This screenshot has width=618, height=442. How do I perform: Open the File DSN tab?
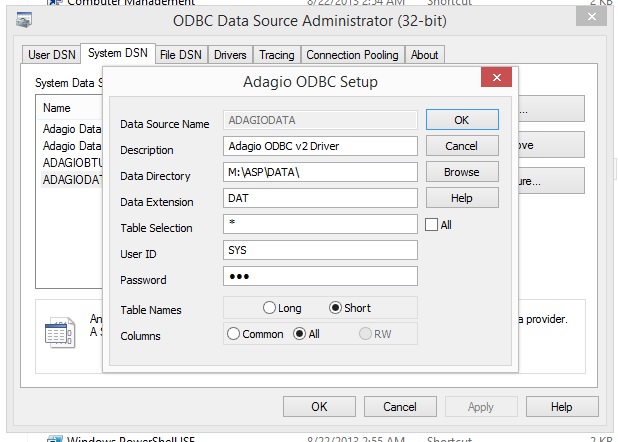click(181, 55)
